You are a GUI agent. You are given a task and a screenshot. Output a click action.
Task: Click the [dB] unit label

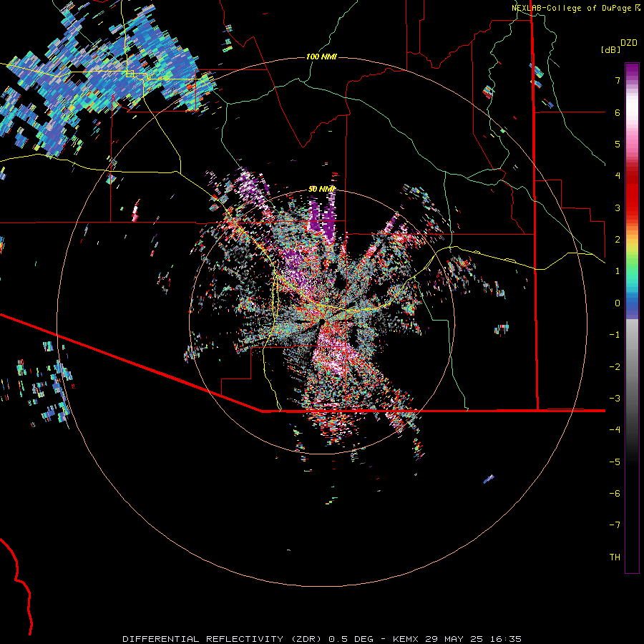click(x=610, y=49)
